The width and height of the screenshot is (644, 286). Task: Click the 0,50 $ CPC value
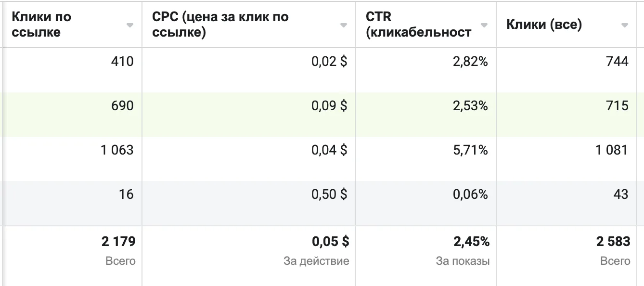point(329,195)
